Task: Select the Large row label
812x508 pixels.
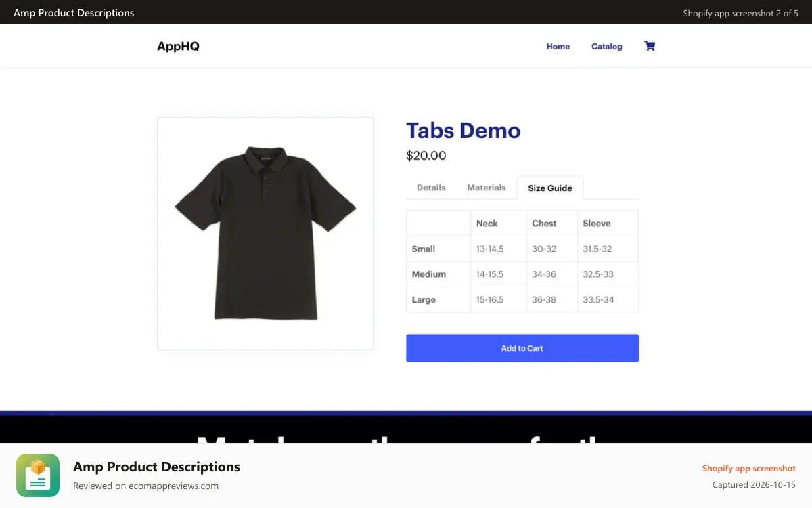Action: pos(424,299)
